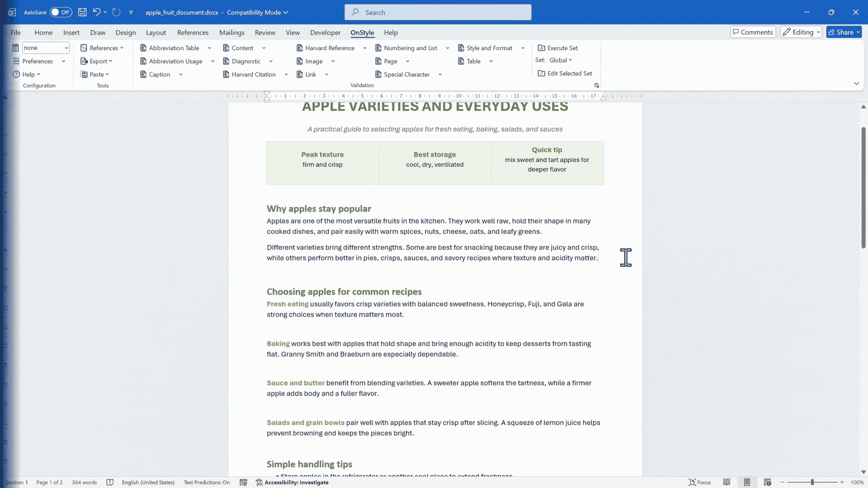The width and height of the screenshot is (868, 488).
Task: Run the Numbering and List validation
Action: [406, 48]
